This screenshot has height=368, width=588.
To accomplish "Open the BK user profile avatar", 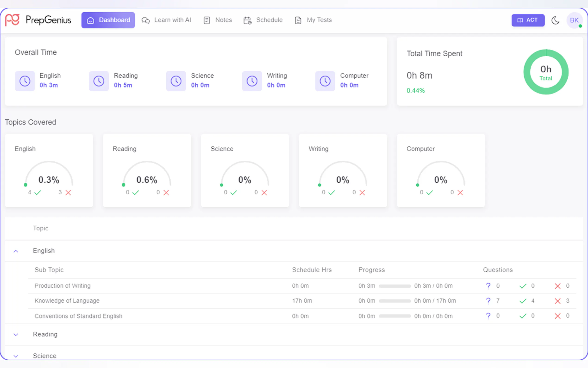I will [x=574, y=20].
